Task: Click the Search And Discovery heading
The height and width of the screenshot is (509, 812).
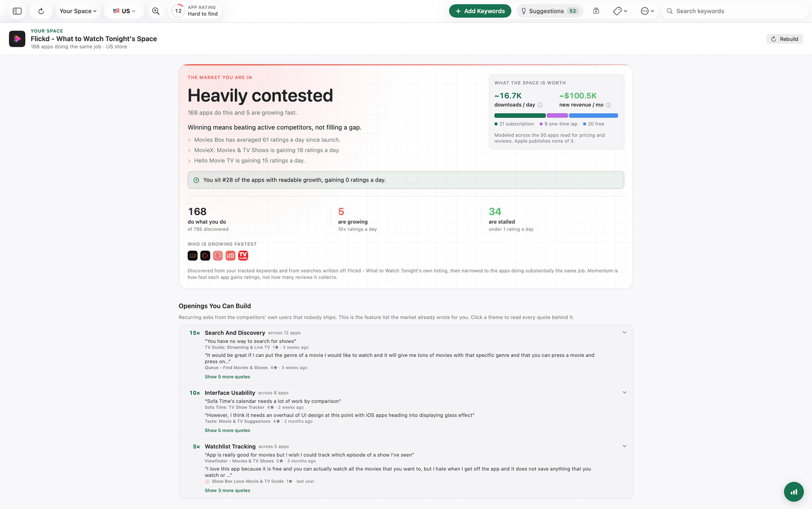Action: click(x=235, y=333)
